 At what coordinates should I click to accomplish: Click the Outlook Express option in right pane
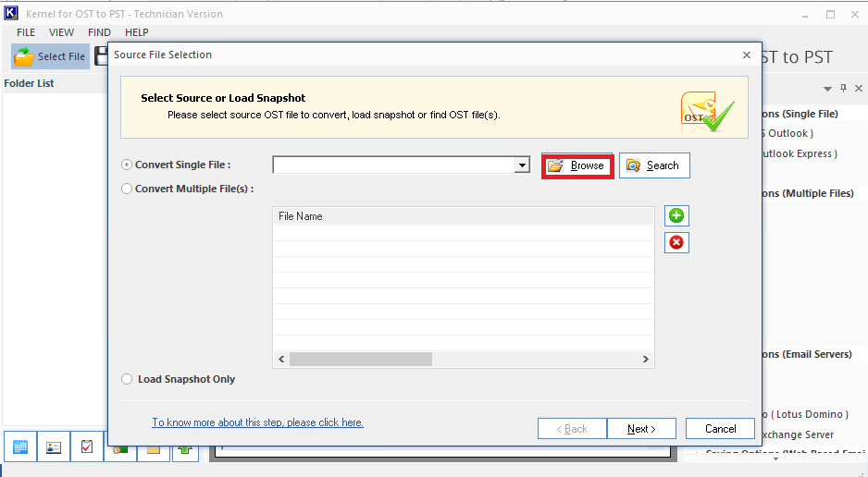(x=800, y=153)
